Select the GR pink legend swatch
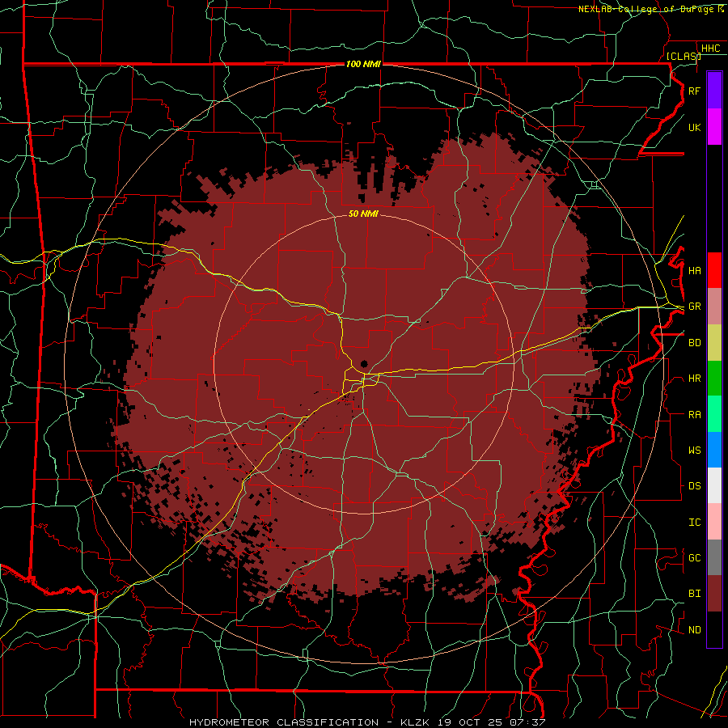The height and width of the screenshot is (728, 728). tap(714, 306)
